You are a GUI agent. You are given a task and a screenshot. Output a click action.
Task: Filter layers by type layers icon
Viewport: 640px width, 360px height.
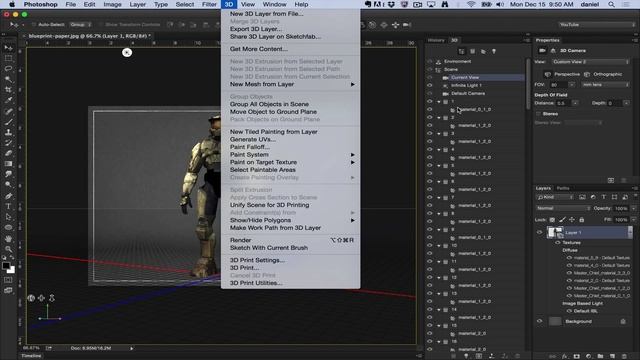coord(603,197)
